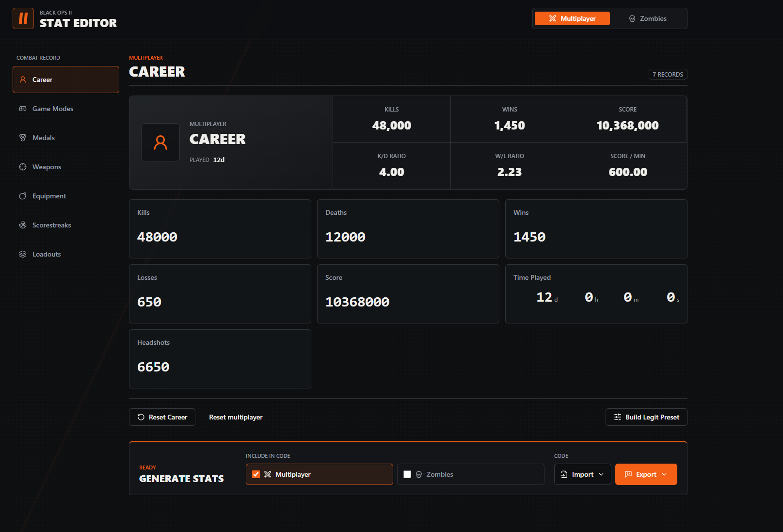
Task: Click the SCORE / MIN value '600.00'
Action: click(628, 172)
